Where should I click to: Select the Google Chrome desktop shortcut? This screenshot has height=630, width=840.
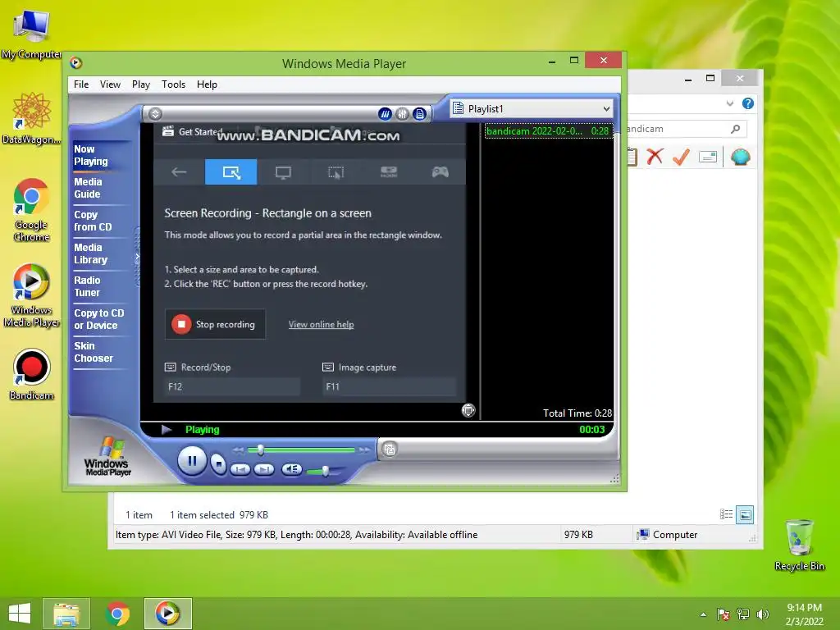click(32, 210)
